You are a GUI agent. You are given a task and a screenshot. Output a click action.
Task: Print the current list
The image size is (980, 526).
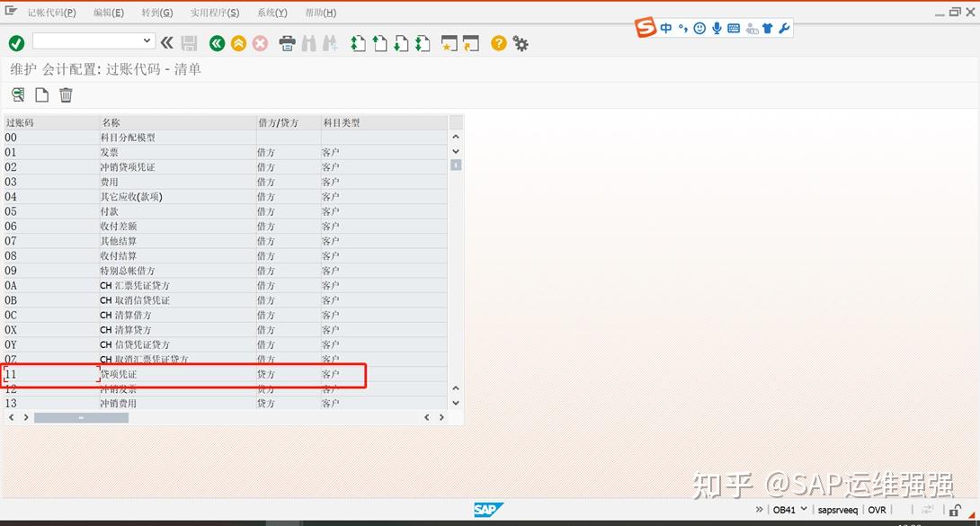(288, 42)
